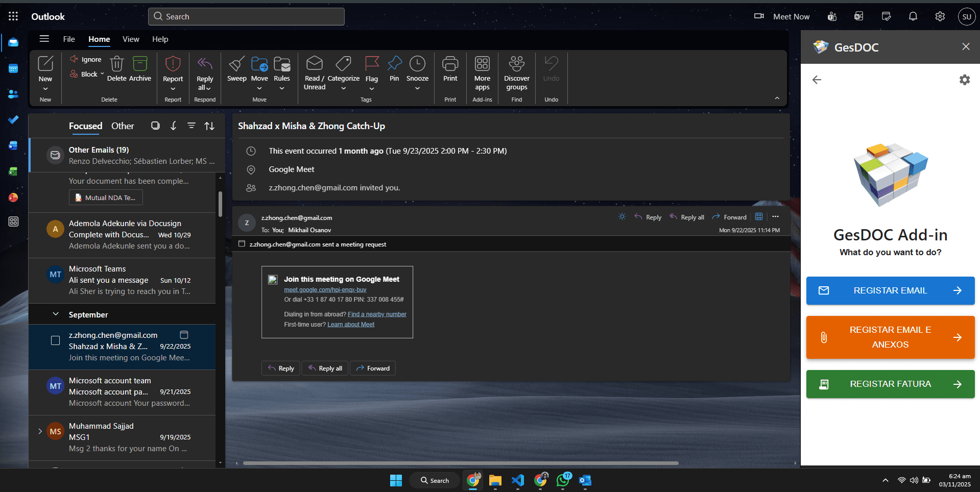Go back with GesDOC arrow icon

(x=817, y=80)
